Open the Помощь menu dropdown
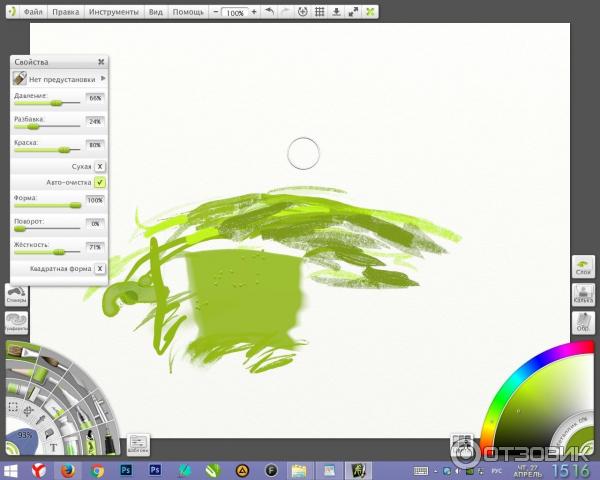The width and height of the screenshot is (600, 480). pyautogui.click(x=187, y=13)
